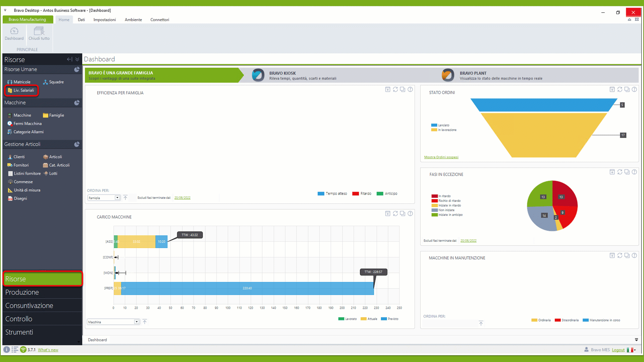Open Fermi Macchina item

(24, 124)
